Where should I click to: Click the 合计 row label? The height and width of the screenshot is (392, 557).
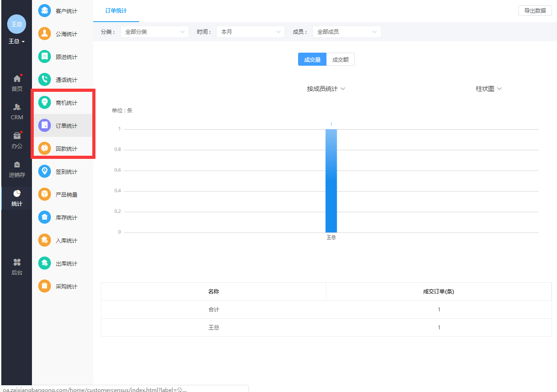click(x=213, y=310)
